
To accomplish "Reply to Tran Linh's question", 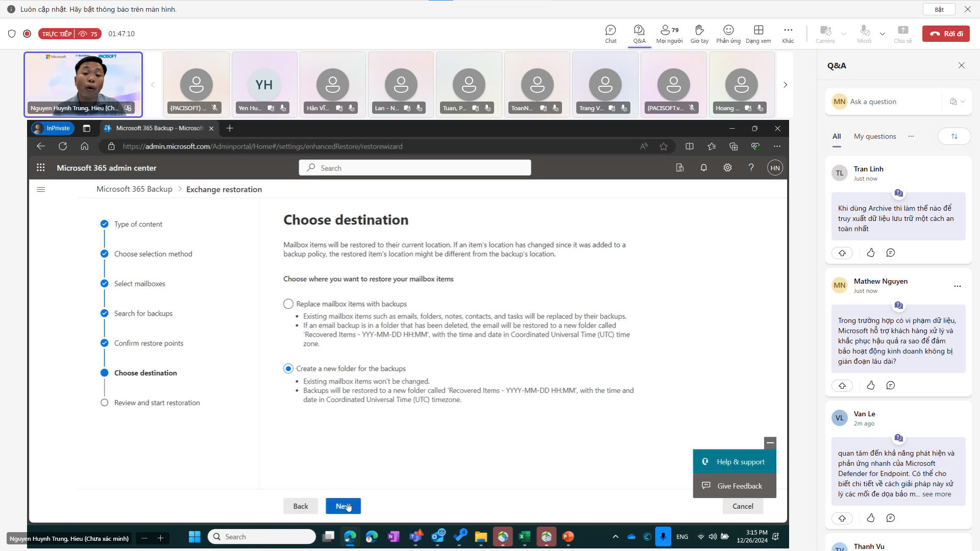I will coord(891,253).
